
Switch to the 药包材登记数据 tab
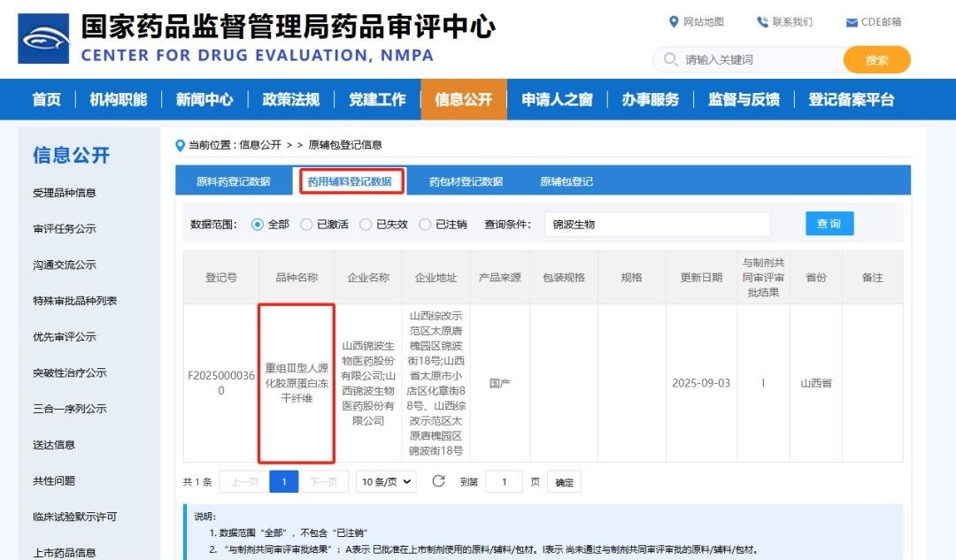tap(467, 180)
